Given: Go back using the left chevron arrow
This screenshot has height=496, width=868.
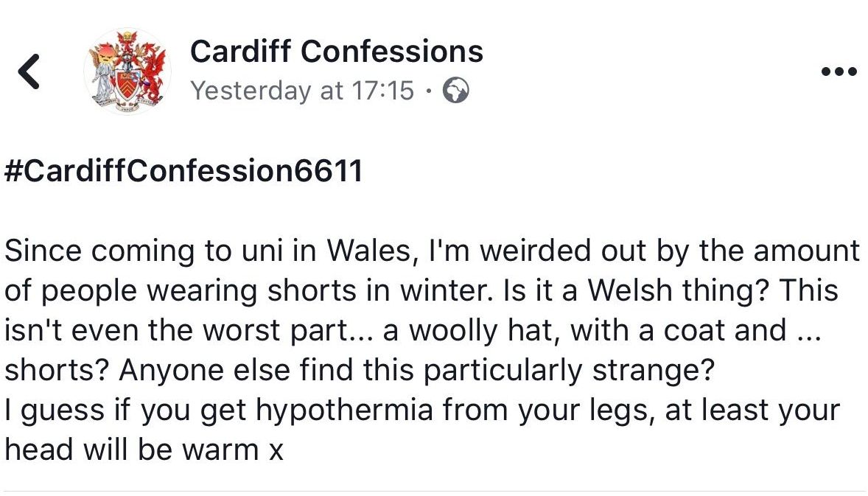Looking at the screenshot, I should point(29,71).
